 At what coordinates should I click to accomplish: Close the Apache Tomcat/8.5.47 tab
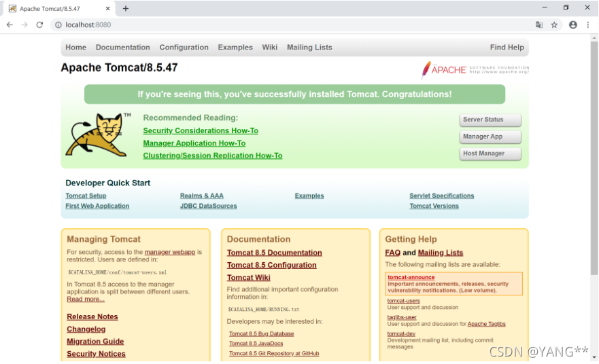(x=107, y=8)
